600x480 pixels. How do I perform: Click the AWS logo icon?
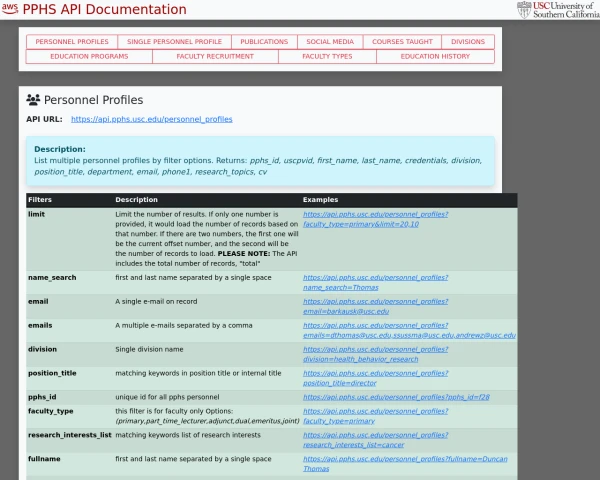pyautogui.click(x=10, y=9)
